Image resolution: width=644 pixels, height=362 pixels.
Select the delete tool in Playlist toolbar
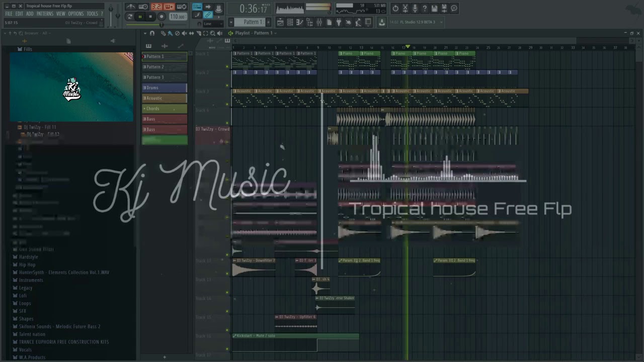point(177,33)
